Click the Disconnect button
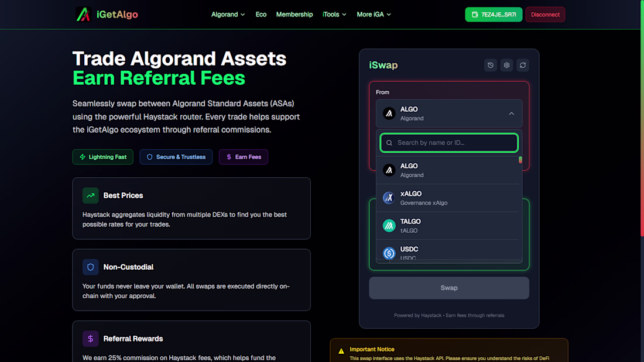 point(545,15)
